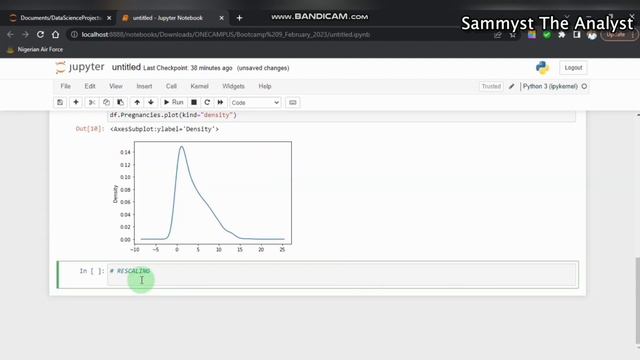Open the Help menu

(x=264, y=86)
